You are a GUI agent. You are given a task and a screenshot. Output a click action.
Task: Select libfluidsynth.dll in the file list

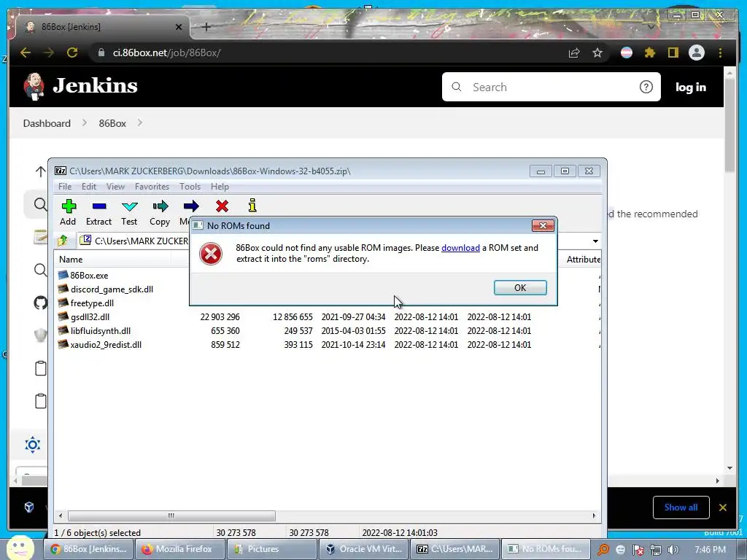point(100,330)
